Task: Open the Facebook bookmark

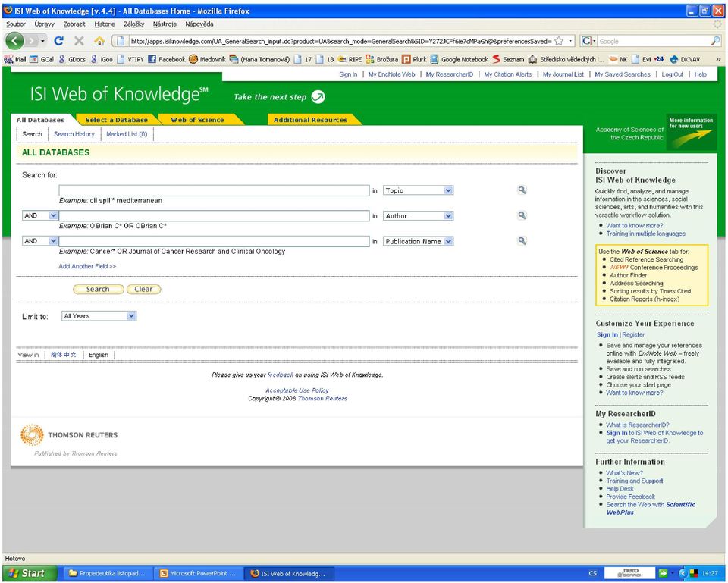Action: (167, 59)
